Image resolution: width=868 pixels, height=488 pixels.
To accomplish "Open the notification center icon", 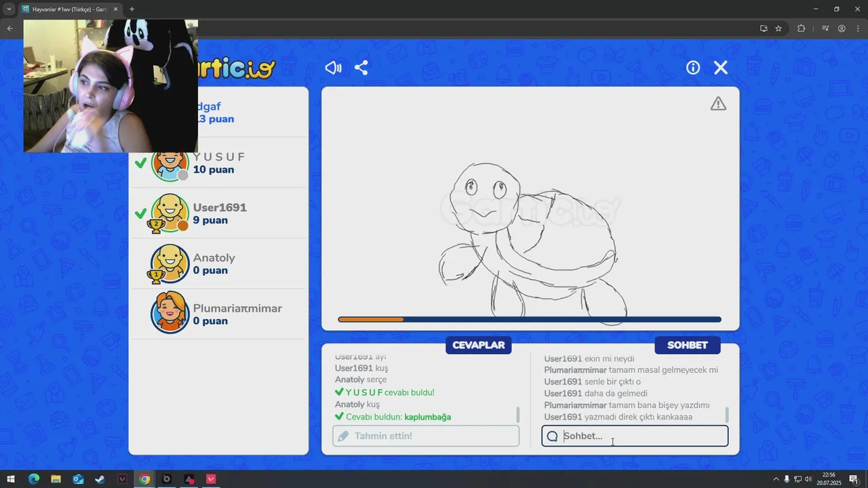I will 854,479.
